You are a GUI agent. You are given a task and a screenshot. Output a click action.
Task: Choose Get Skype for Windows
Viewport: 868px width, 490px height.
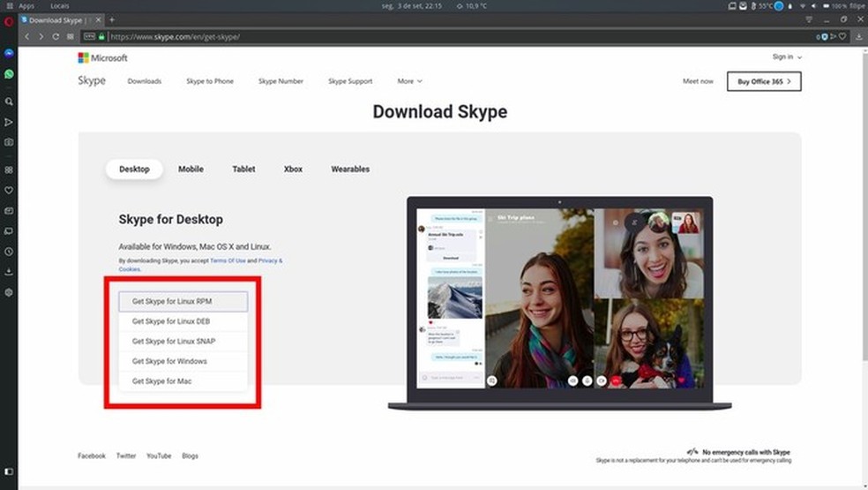(x=183, y=361)
